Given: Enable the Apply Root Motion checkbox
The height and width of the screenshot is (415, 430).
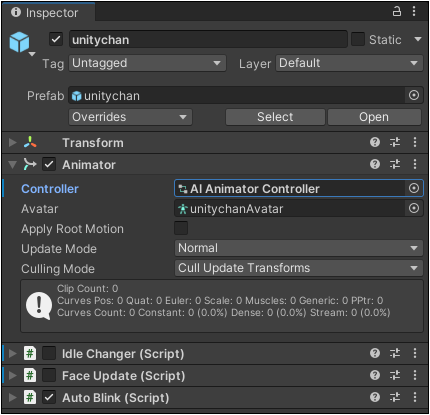Looking at the screenshot, I should tap(181, 228).
